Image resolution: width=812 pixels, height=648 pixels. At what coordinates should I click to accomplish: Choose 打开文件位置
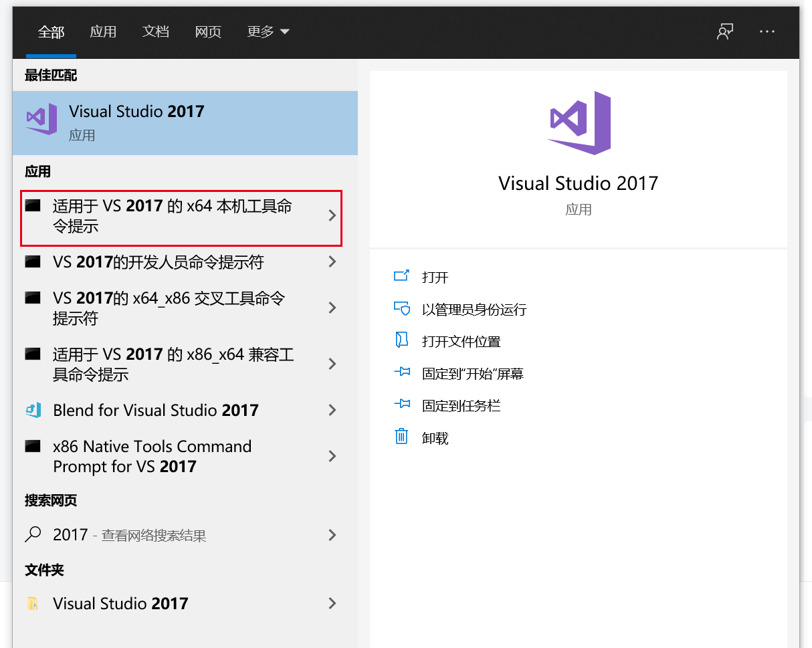point(462,341)
